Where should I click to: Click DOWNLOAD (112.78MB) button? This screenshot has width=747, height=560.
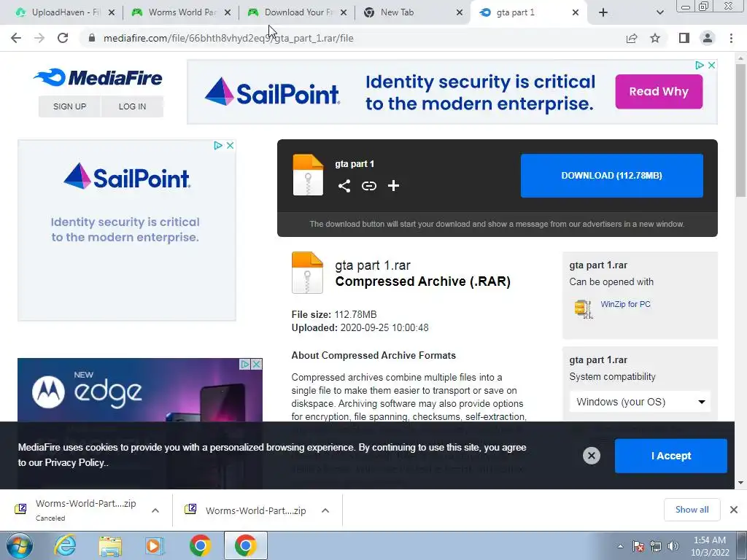(x=612, y=175)
